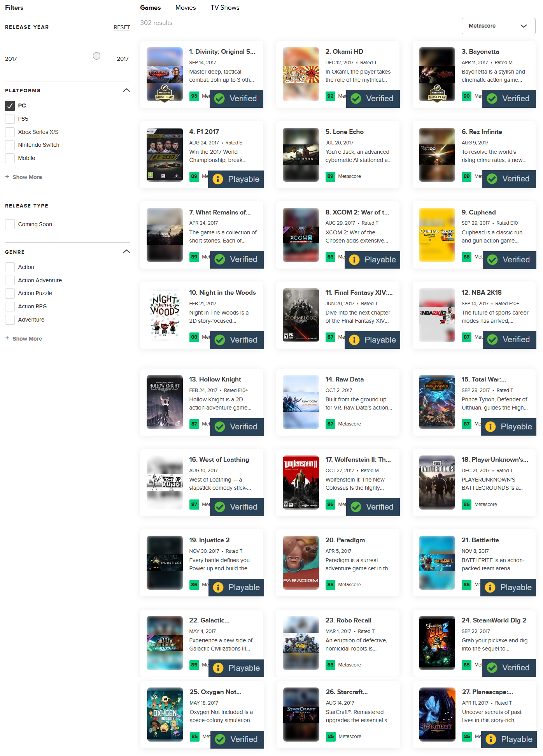Click the Verified badge on SteamWorld Dig 2
Screen dimensions: 543x756
coord(509,668)
